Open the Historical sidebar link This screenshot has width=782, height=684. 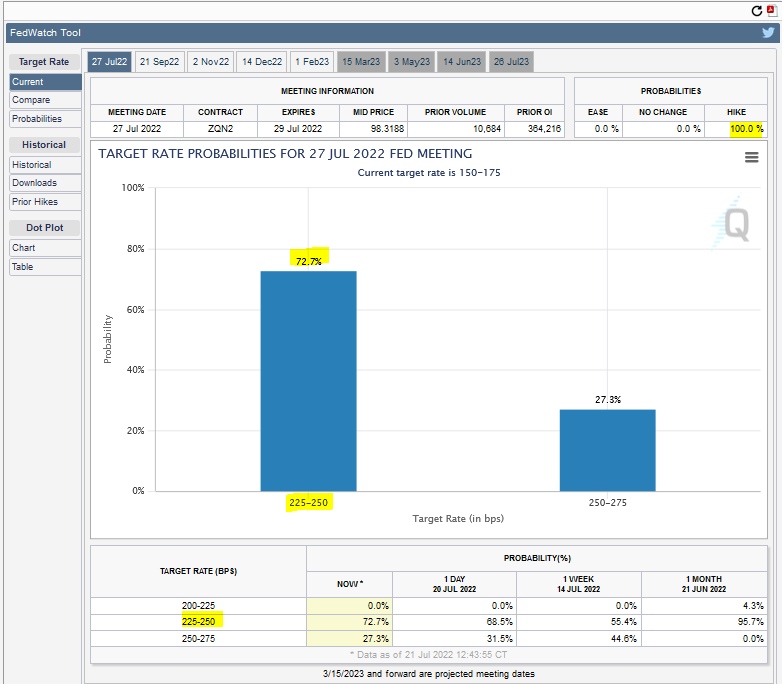pos(45,165)
